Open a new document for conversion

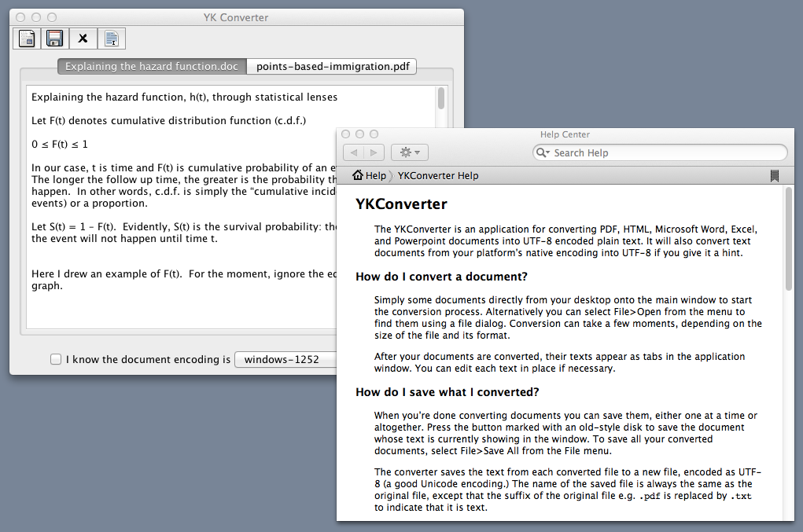pyautogui.click(x=26, y=38)
